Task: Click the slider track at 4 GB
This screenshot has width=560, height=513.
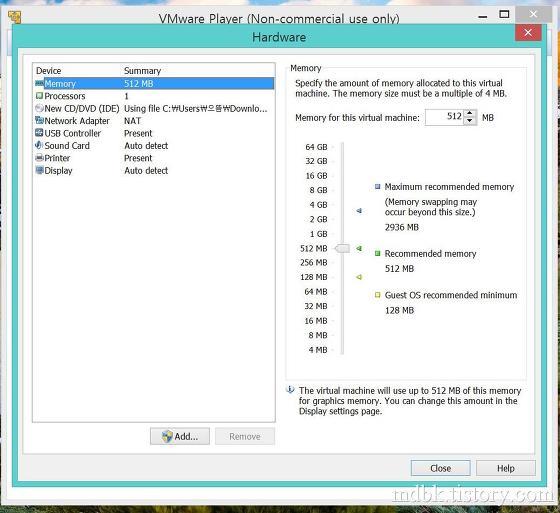Action: click(342, 205)
